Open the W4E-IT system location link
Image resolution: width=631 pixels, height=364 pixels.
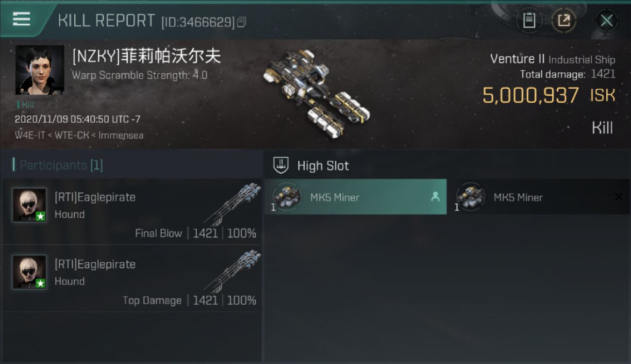pos(30,135)
